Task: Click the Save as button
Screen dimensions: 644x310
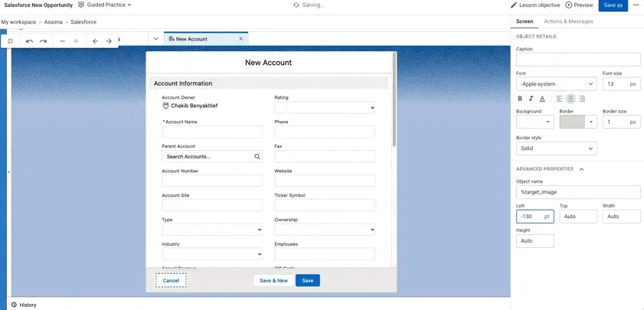Action: (613, 5)
